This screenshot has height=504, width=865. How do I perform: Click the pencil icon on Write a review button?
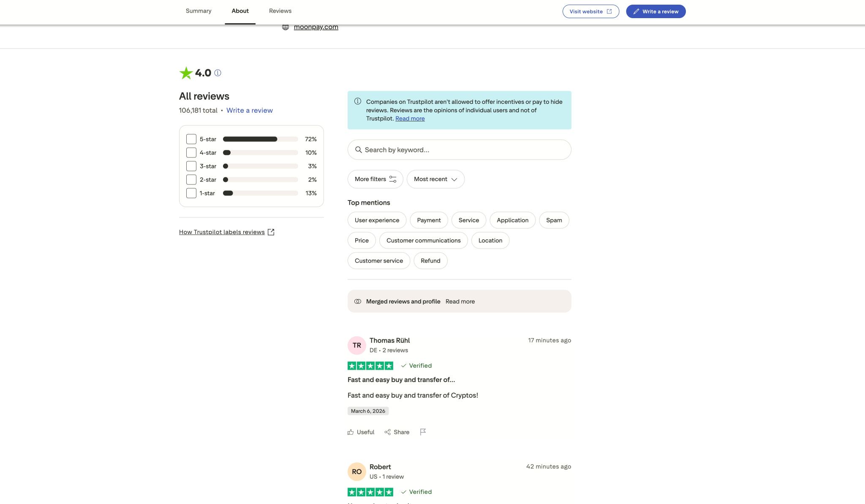click(x=636, y=11)
